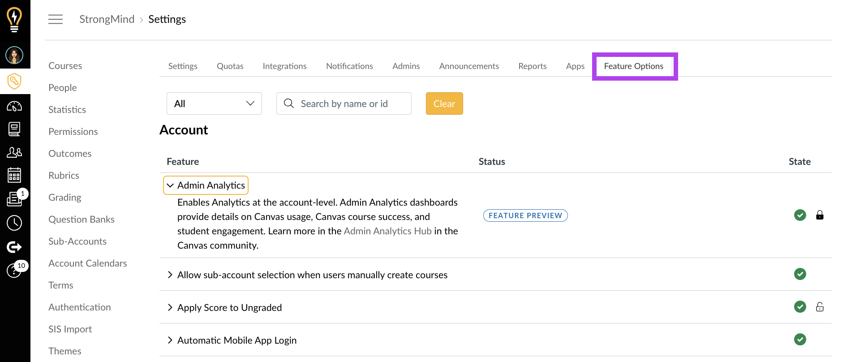Open Authentication in account menu

(x=80, y=307)
